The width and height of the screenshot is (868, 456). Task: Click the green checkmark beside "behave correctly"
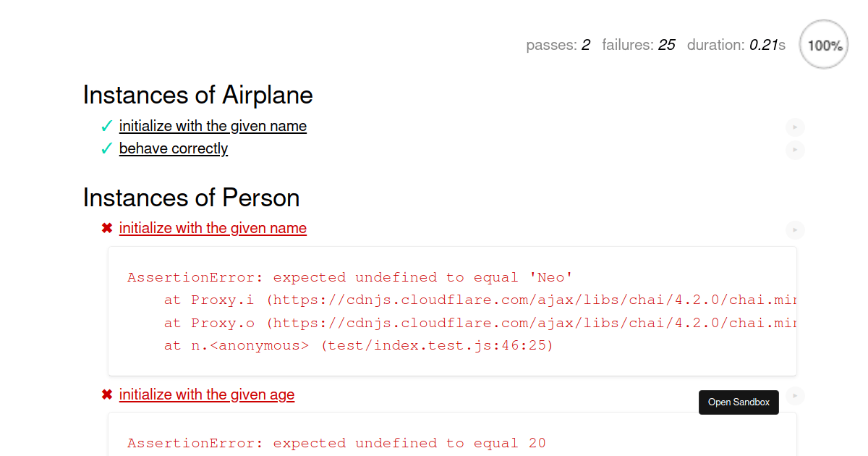click(x=106, y=148)
